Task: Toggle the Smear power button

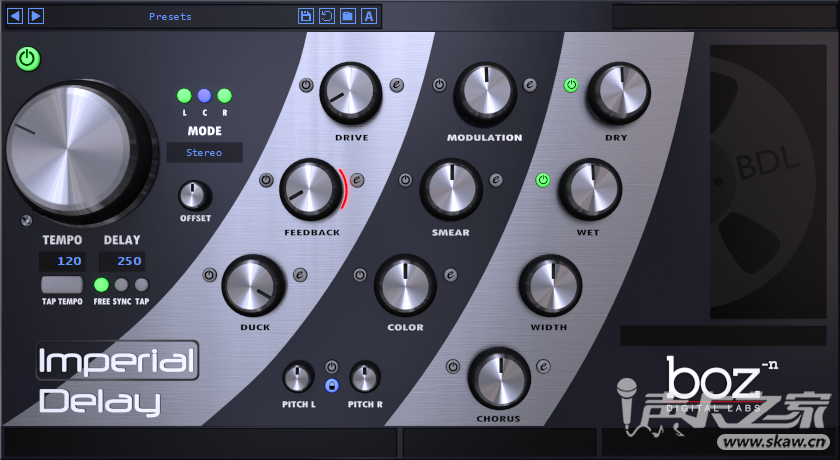Action: click(x=406, y=180)
